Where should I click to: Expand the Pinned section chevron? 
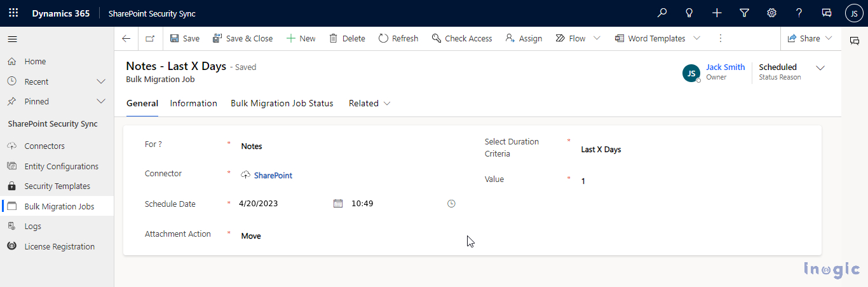click(100, 101)
